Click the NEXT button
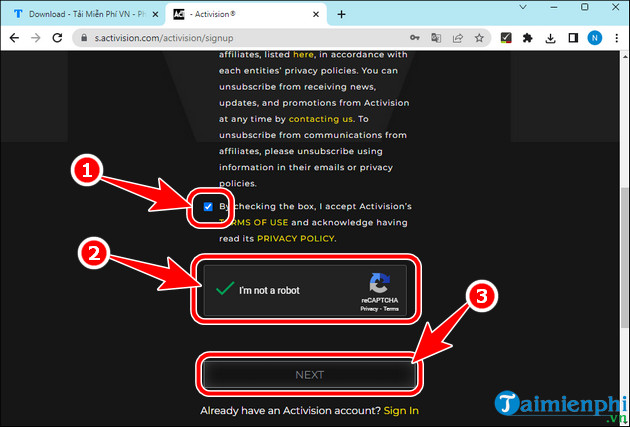 point(309,375)
